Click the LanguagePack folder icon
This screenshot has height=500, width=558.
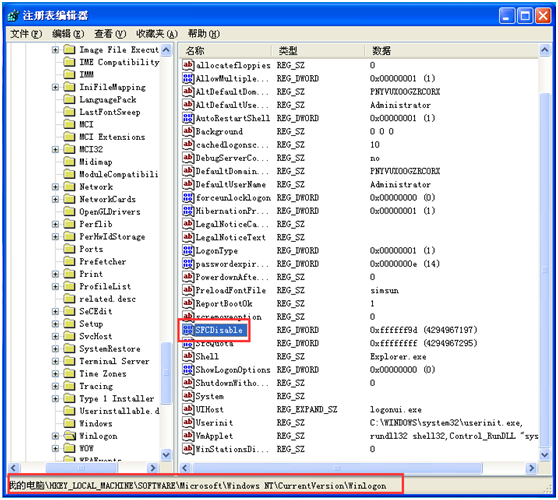tap(69, 99)
